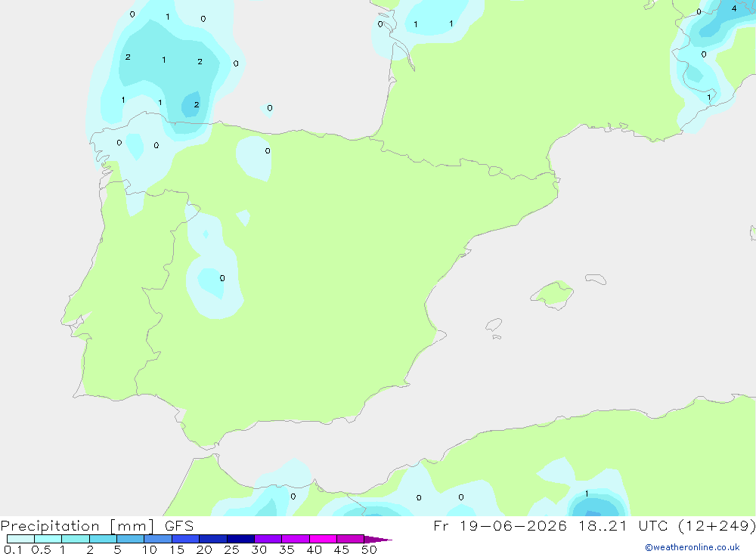Screen dimensions: 756x554
Task: Select the 0.5–1 mm legend color swatch
Action: (x=48, y=539)
